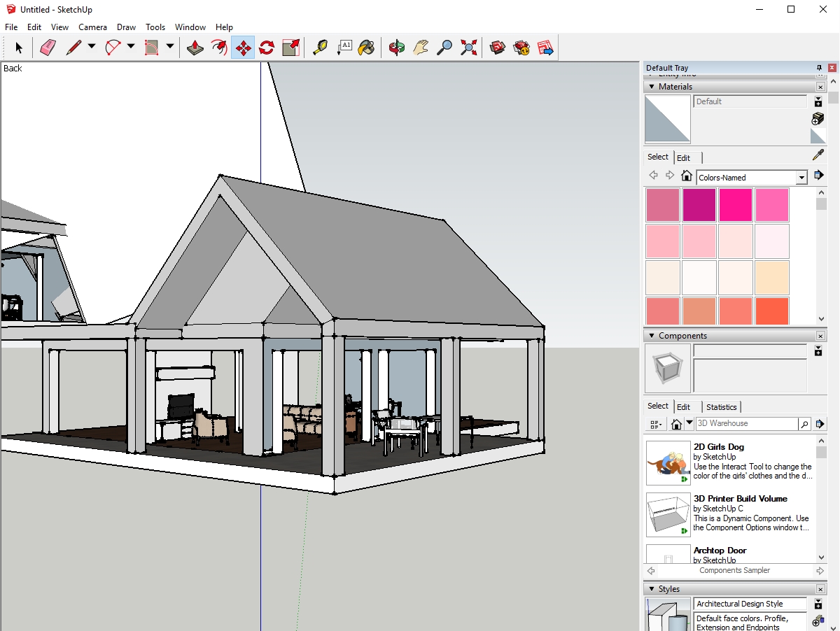
Task: Activate the Scale tool
Action: (x=290, y=48)
